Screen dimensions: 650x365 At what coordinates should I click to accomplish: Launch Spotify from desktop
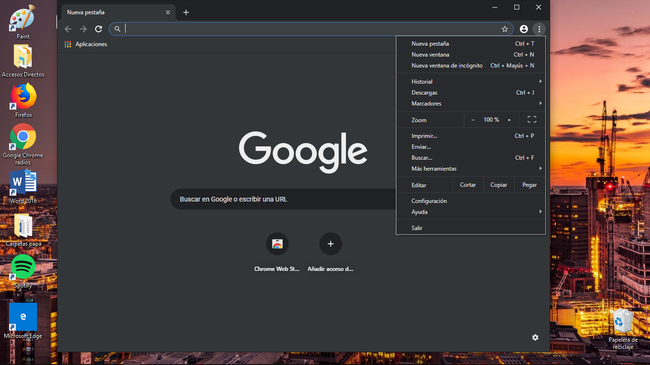click(x=23, y=271)
